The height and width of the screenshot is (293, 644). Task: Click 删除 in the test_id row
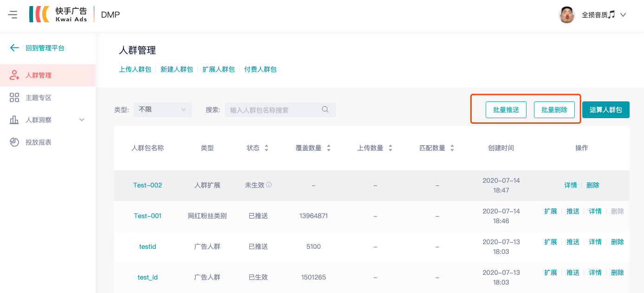coord(618,273)
